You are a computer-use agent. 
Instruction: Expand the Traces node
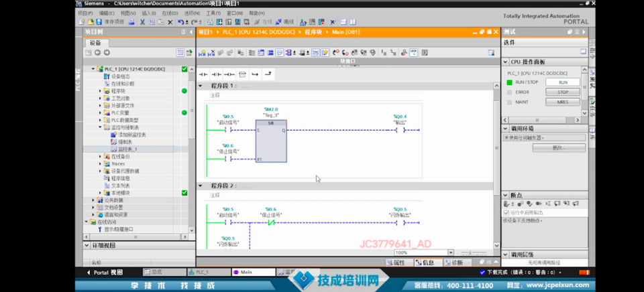[100, 163]
